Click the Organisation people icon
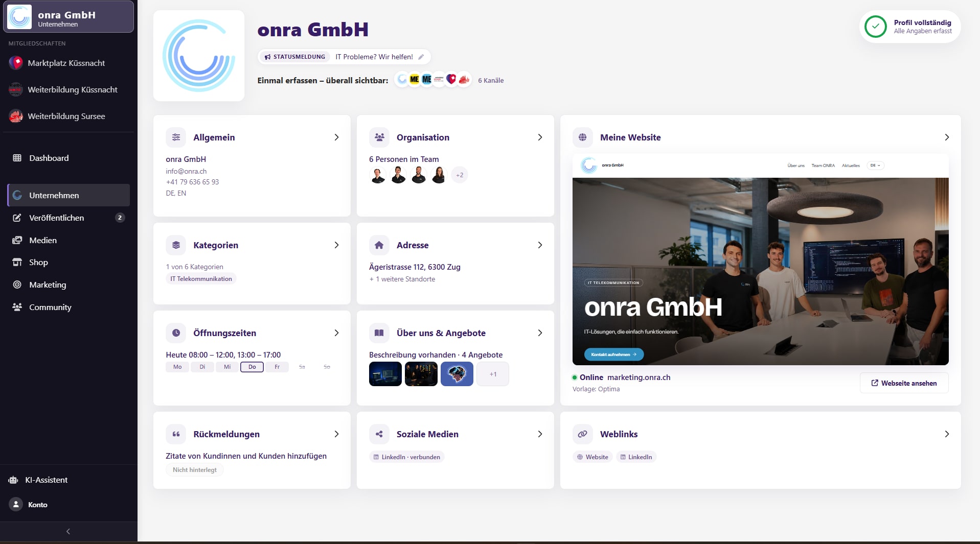 click(379, 137)
